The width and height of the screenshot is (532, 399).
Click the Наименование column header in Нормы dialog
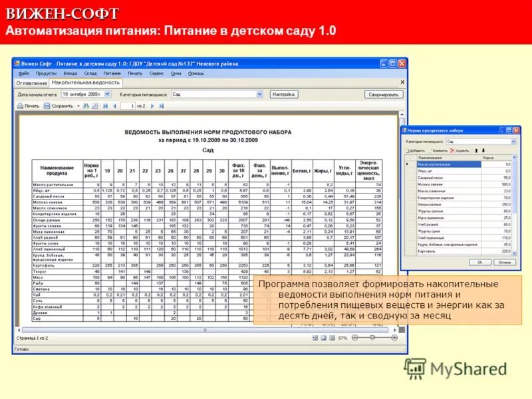click(449, 158)
